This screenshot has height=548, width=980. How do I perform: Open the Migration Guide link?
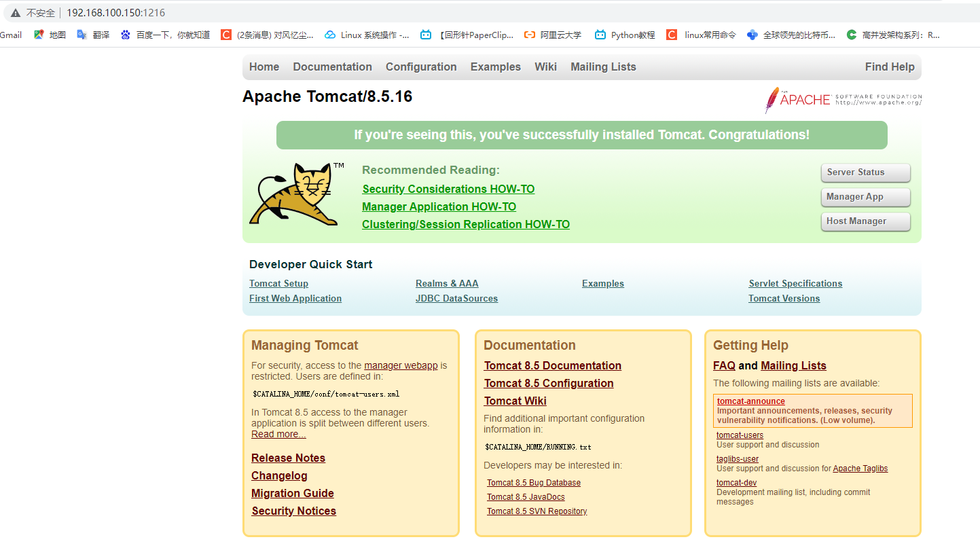tap(293, 493)
